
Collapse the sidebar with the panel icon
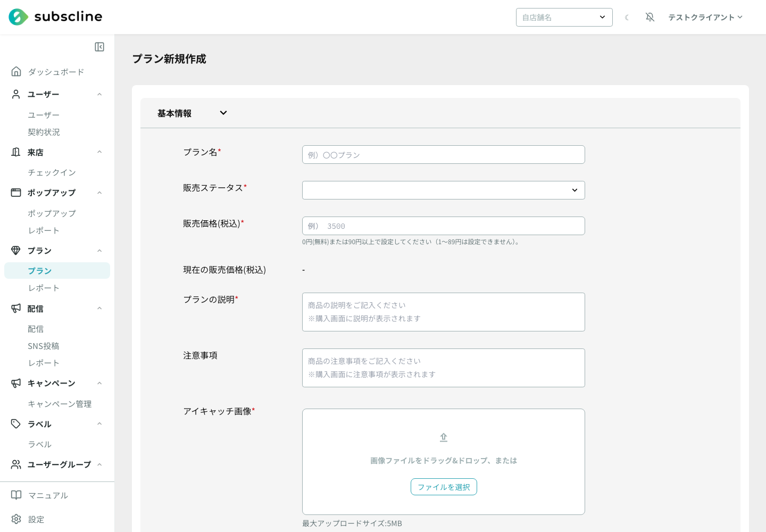[x=99, y=47]
